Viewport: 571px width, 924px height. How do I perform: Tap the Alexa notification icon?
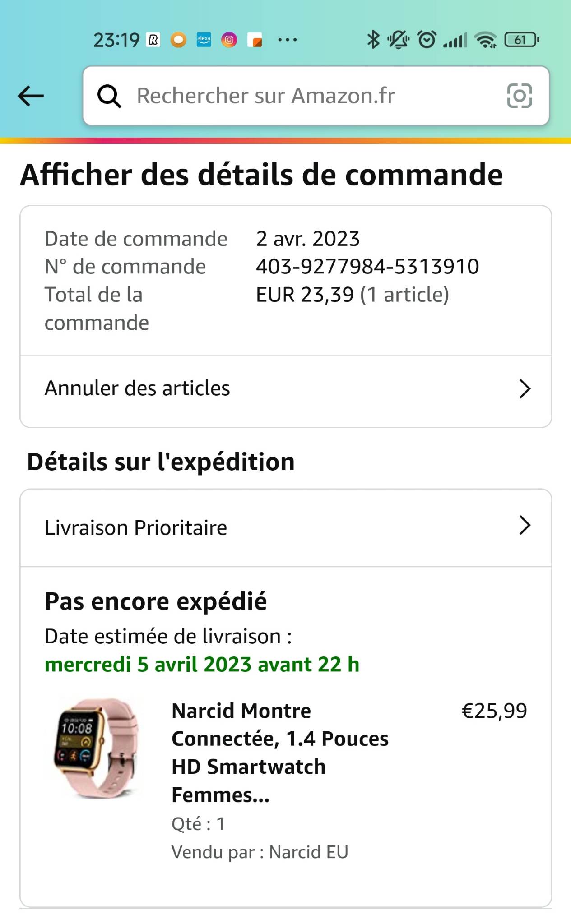[204, 40]
